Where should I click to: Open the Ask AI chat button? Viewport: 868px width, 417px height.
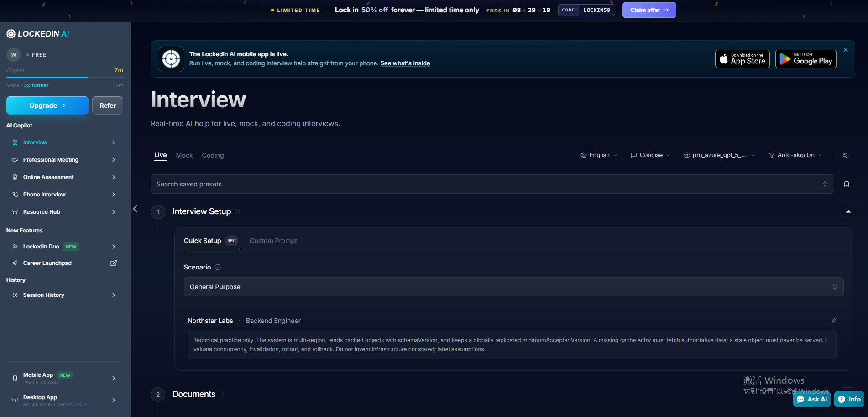[812, 399]
